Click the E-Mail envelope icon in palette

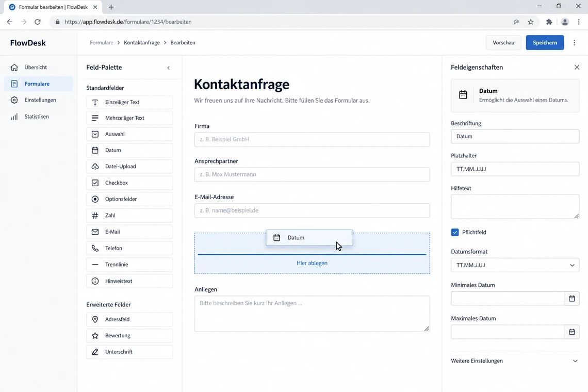[x=95, y=232]
